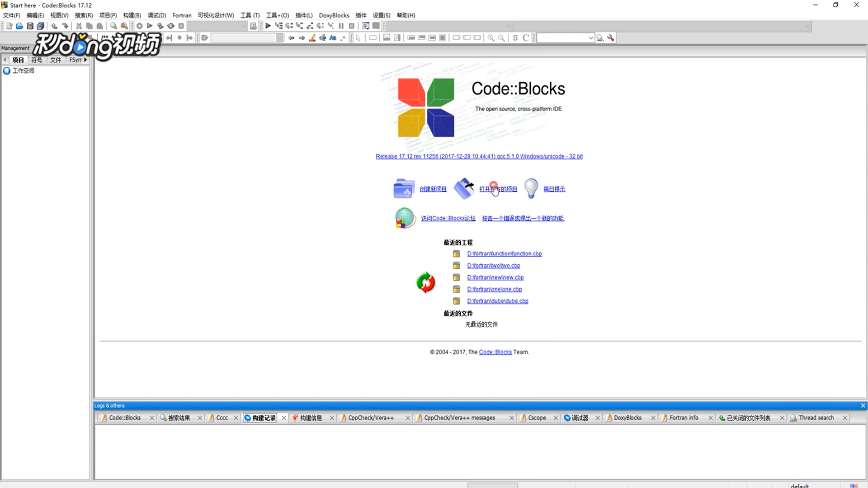Image resolution: width=868 pixels, height=488 pixels.
Task: Open recent project dube.cbp
Action: point(497,301)
